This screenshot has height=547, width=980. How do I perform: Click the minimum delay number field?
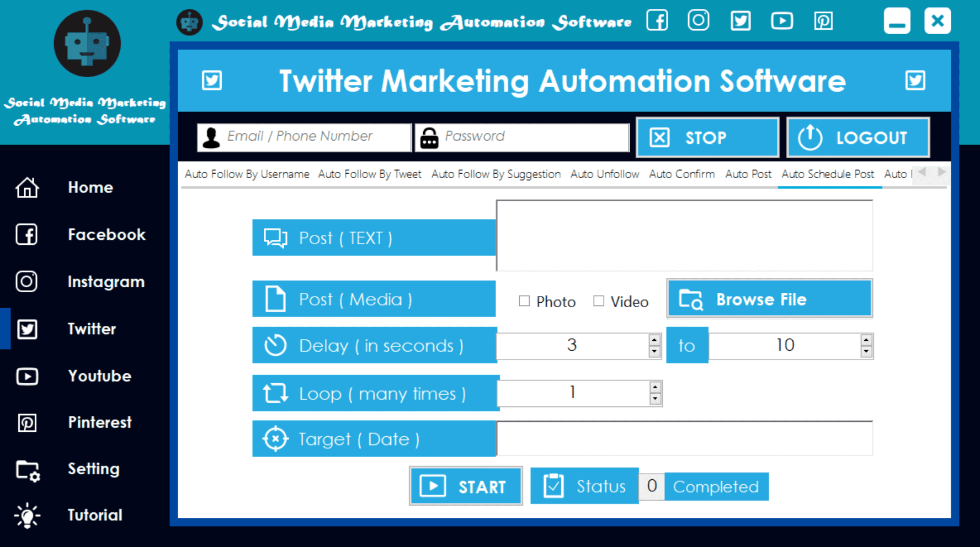[x=573, y=346]
